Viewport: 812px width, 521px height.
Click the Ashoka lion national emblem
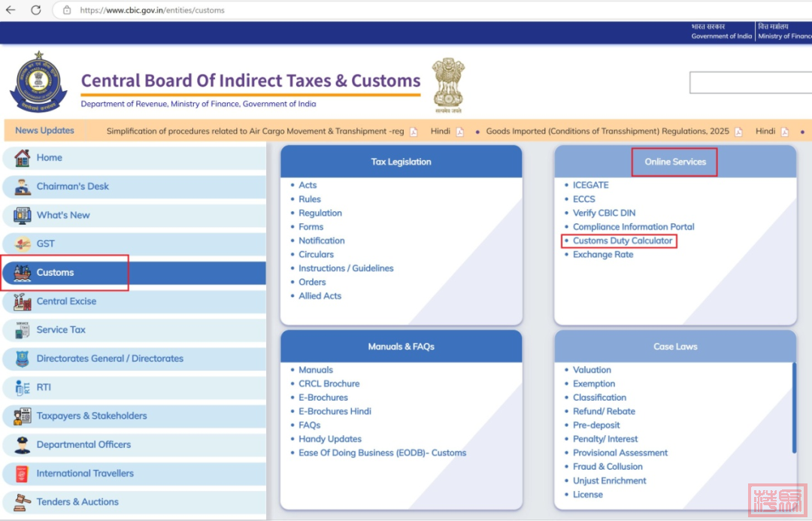pyautogui.click(x=448, y=86)
